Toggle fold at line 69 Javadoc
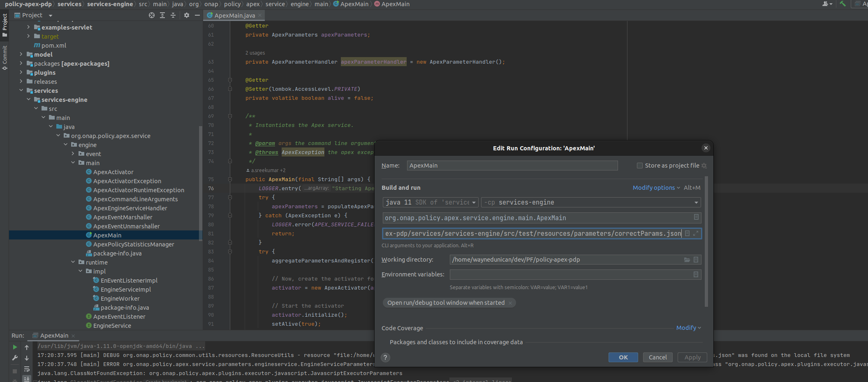The width and height of the screenshot is (868, 382). pos(230,116)
